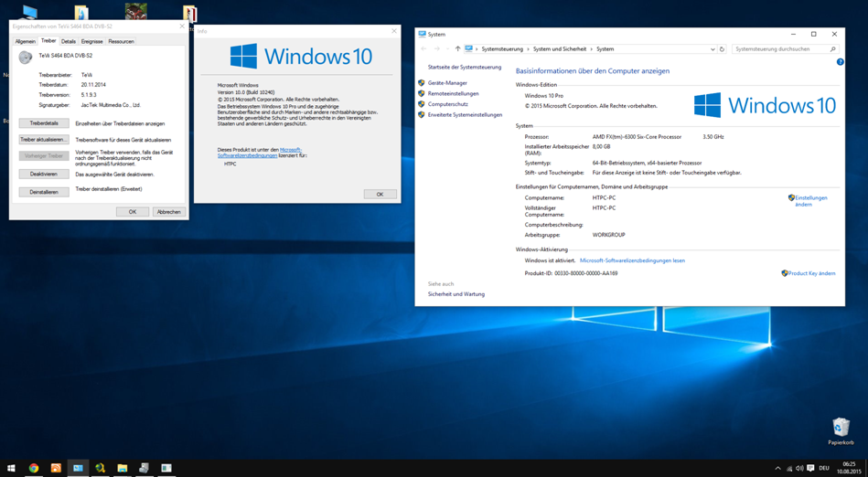
Task: Open the Action Center notifications icon
Action: pos(811,468)
